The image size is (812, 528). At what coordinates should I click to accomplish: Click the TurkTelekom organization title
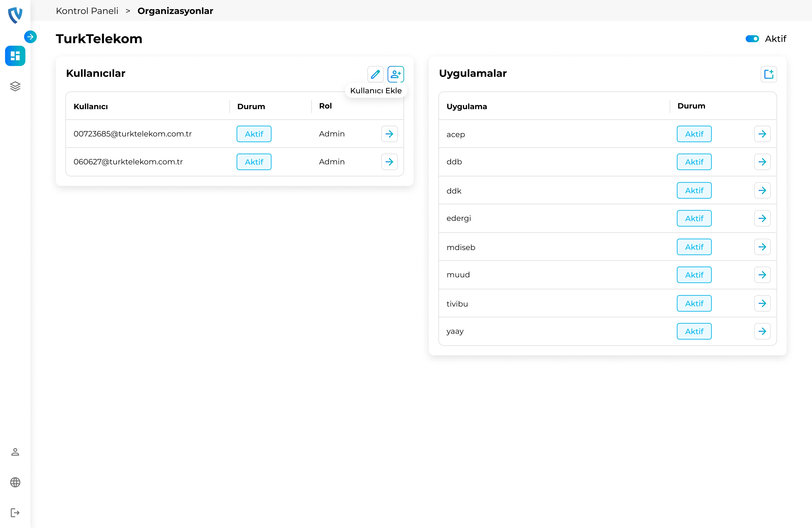click(99, 39)
